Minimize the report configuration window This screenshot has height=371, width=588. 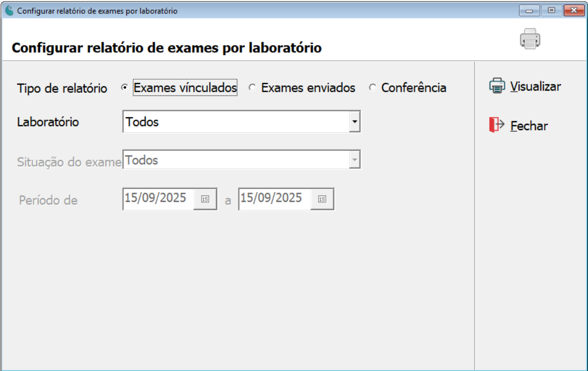pos(529,11)
